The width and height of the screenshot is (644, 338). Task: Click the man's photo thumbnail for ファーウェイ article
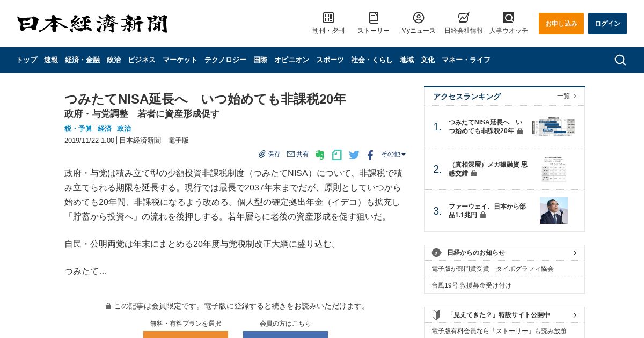click(x=554, y=210)
